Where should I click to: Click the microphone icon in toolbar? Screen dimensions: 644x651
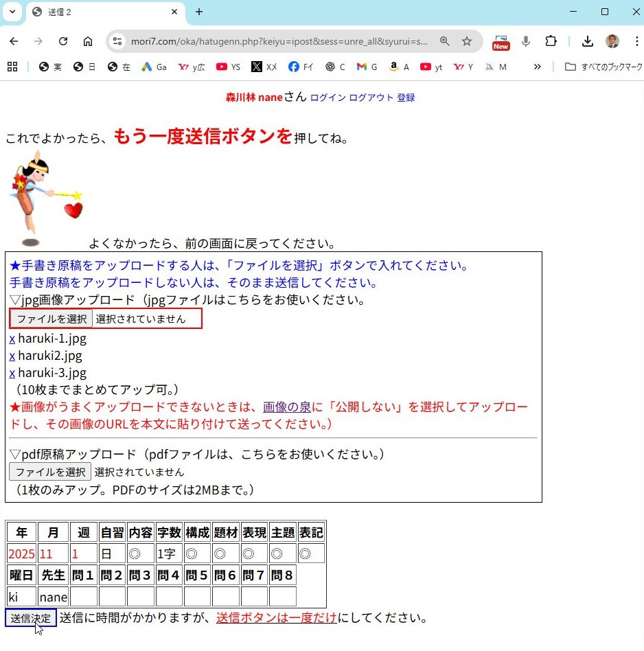pyautogui.click(x=526, y=41)
